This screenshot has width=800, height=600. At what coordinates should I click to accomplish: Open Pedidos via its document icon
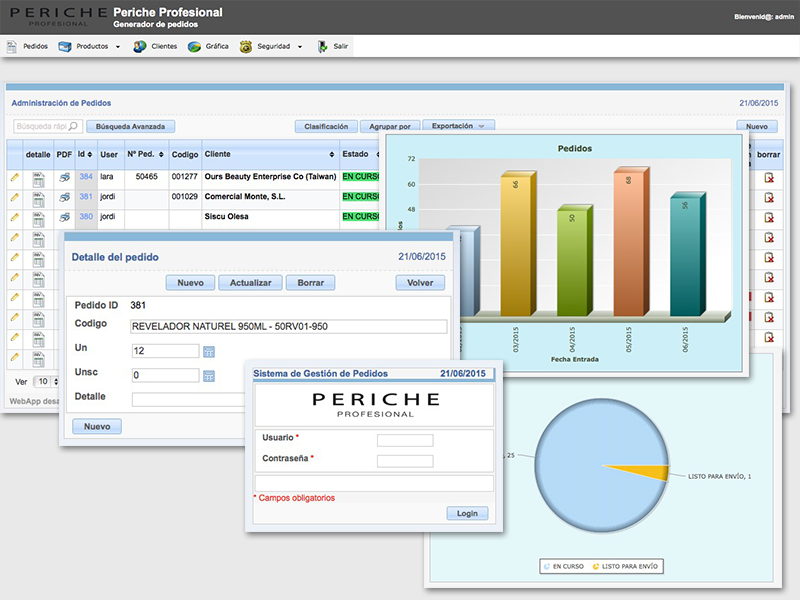click(x=12, y=47)
